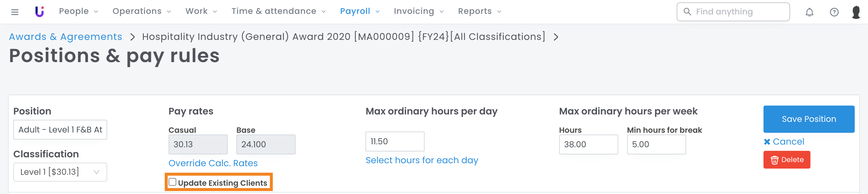Image resolution: width=868 pixels, height=194 pixels.
Task: Click the X icon beside Cancel
Action: (767, 142)
